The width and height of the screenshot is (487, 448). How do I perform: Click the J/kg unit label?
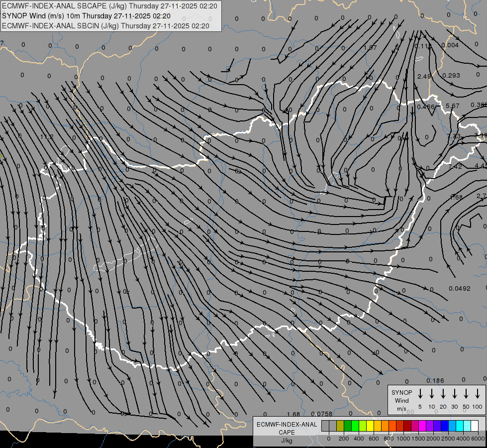point(287,441)
